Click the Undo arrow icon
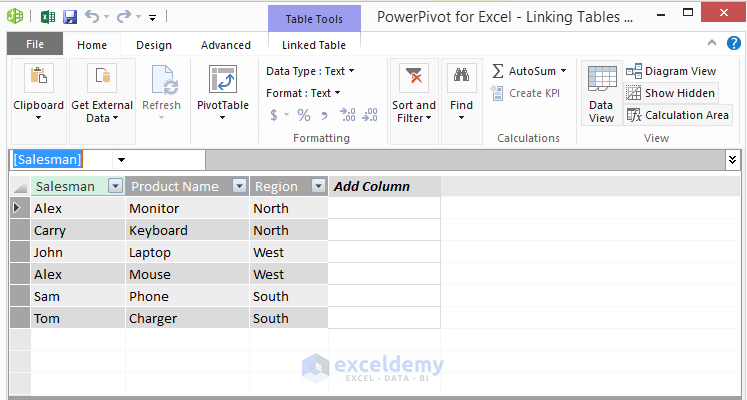This screenshot has width=747, height=400. 92,17
